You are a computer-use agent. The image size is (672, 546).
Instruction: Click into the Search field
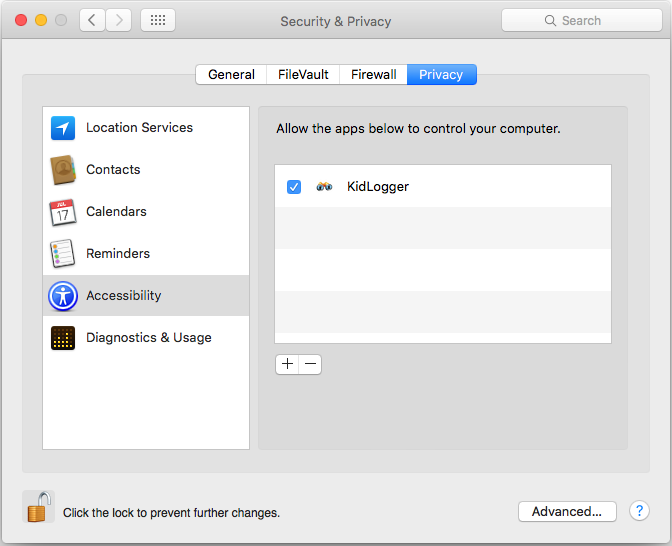tap(582, 21)
